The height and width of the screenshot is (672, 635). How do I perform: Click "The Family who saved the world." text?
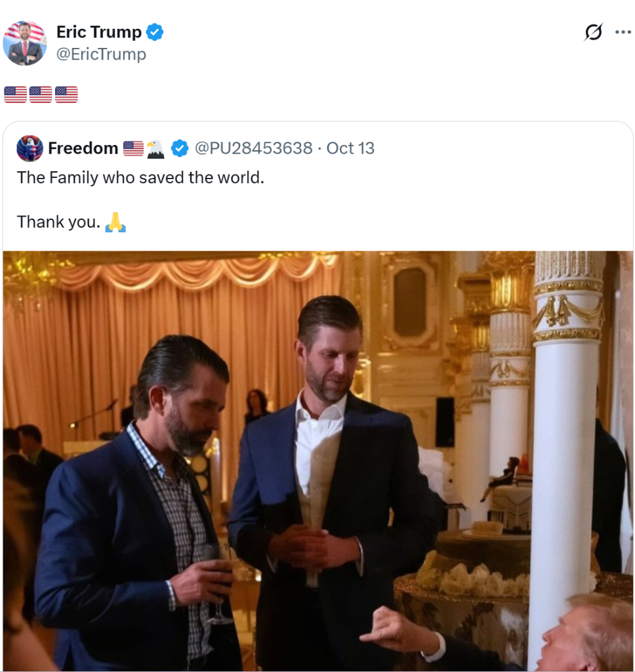140,177
